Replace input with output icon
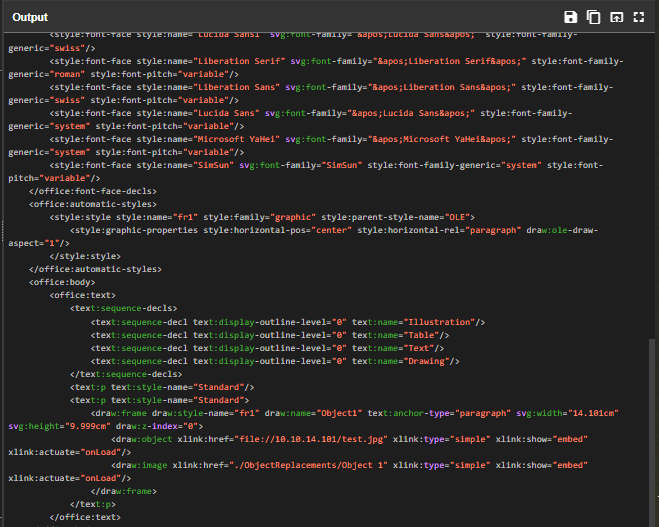The height and width of the screenshot is (527, 659). 616,17
